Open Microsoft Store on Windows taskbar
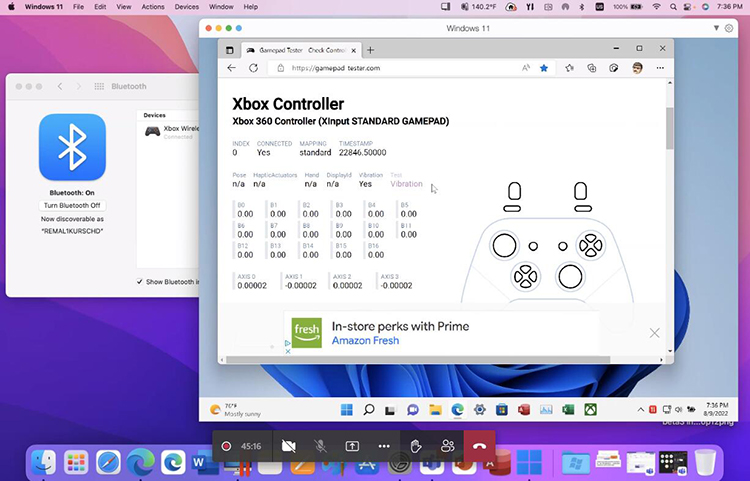 pyautogui.click(x=502, y=410)
